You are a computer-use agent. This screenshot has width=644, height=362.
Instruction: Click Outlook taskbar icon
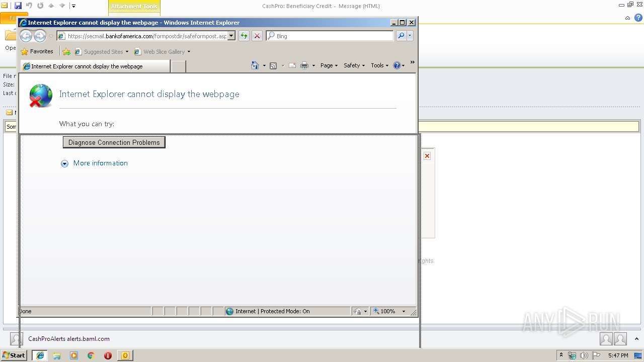point(125,355)
